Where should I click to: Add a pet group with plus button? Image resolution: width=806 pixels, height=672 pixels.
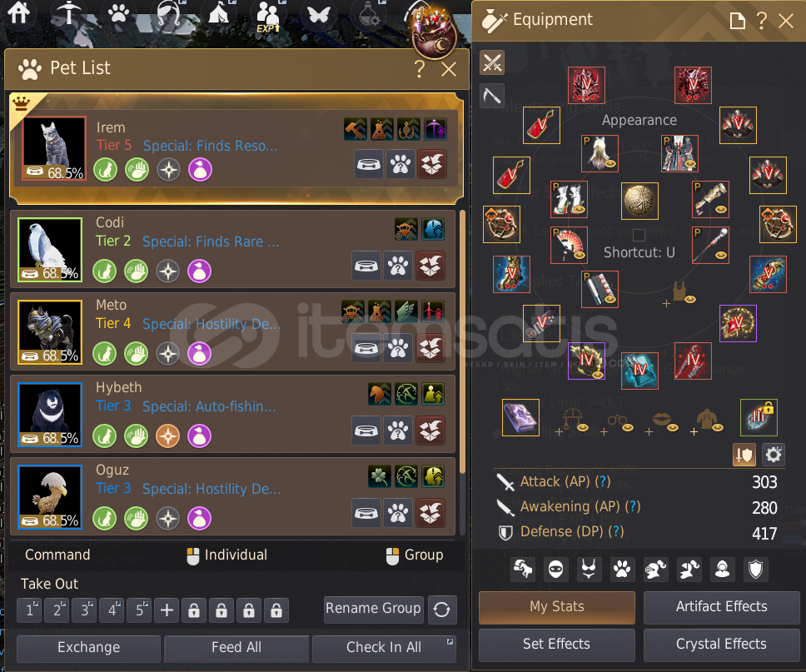[x=167, y=610]
